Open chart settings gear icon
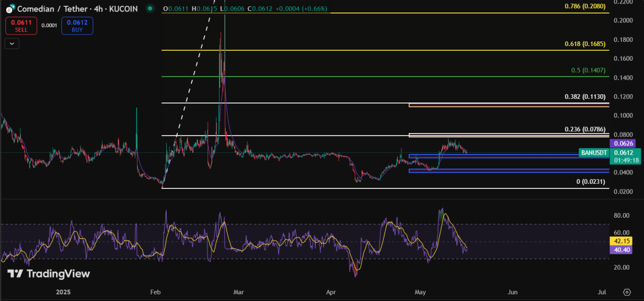644x301 pixels. (x=627, y=292)
